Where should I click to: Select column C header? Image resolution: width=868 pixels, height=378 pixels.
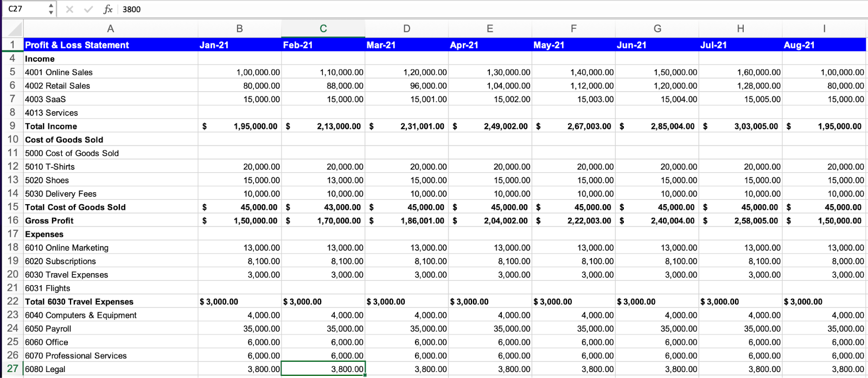tap(323, 29)
